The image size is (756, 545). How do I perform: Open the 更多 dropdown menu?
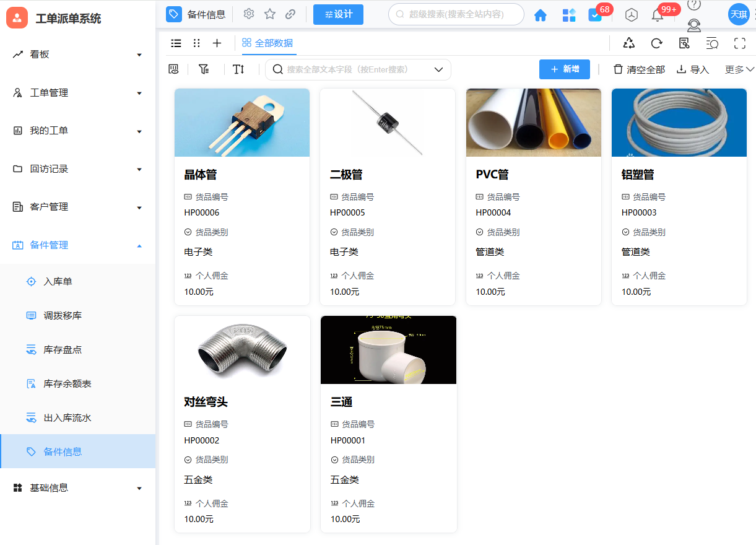(x=739, y=69)
